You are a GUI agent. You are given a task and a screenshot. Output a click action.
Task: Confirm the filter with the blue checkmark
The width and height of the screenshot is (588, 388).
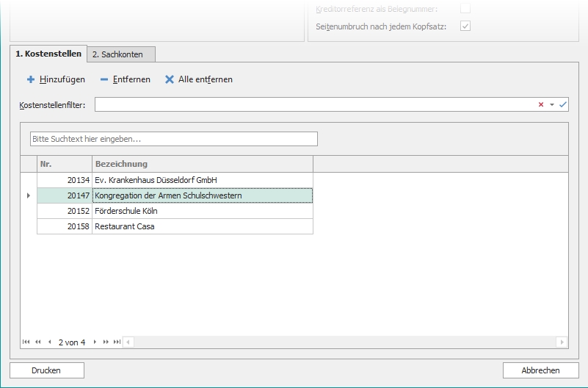tap(563, 105)
